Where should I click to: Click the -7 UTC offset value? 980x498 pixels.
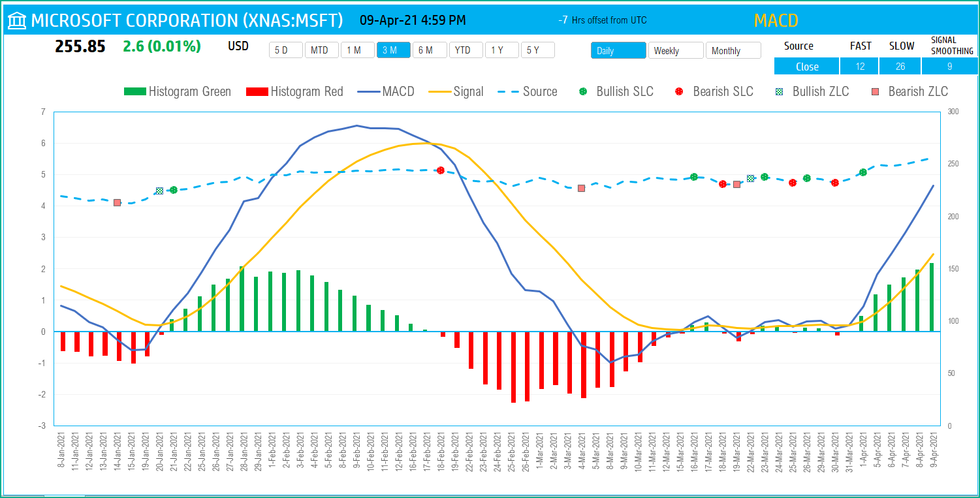coord(563,20)
